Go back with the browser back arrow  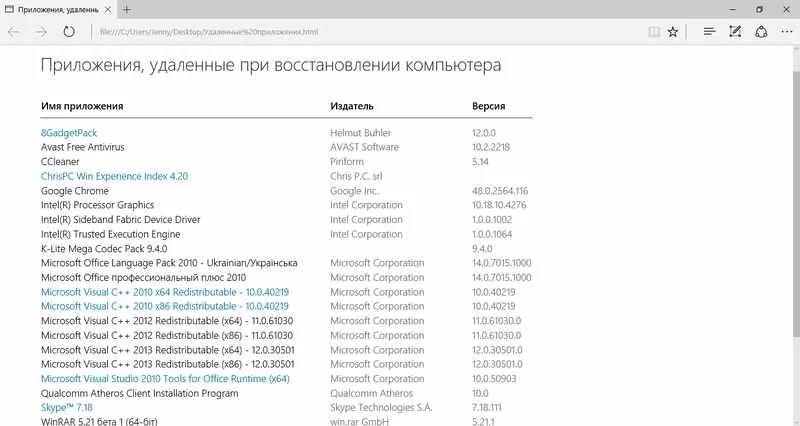pos(14,32)
